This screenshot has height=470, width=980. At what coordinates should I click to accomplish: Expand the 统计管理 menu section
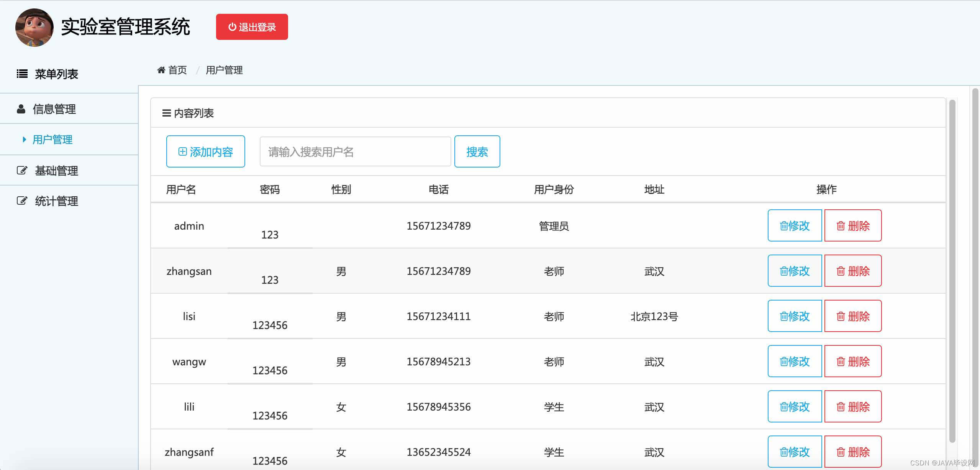pyautogui.click(x=57, y=201)
